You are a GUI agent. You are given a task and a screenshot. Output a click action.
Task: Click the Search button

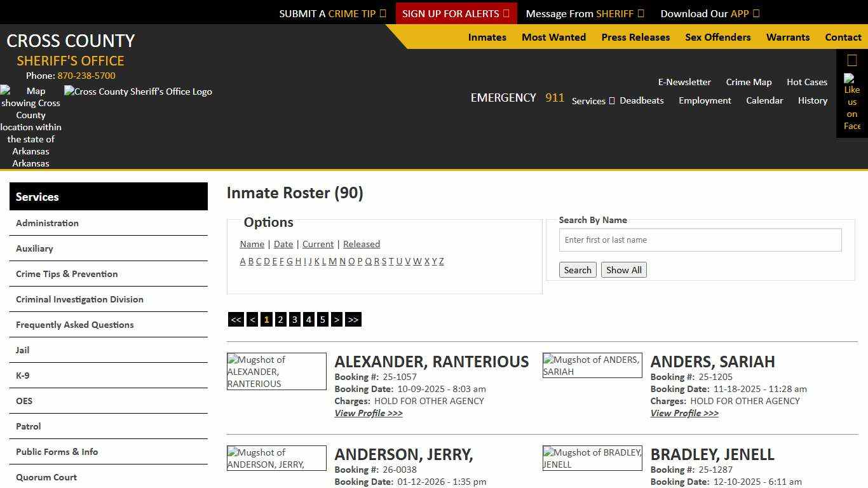coord(577,269)
